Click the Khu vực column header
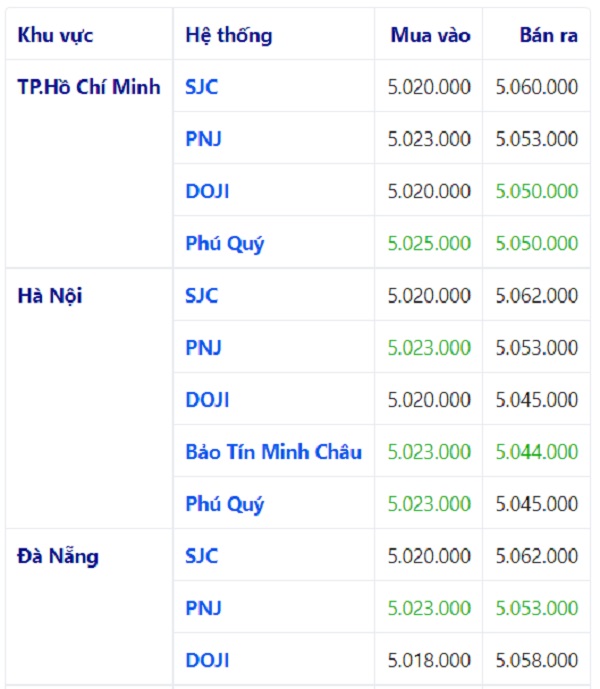 click(x=55, y=36)
